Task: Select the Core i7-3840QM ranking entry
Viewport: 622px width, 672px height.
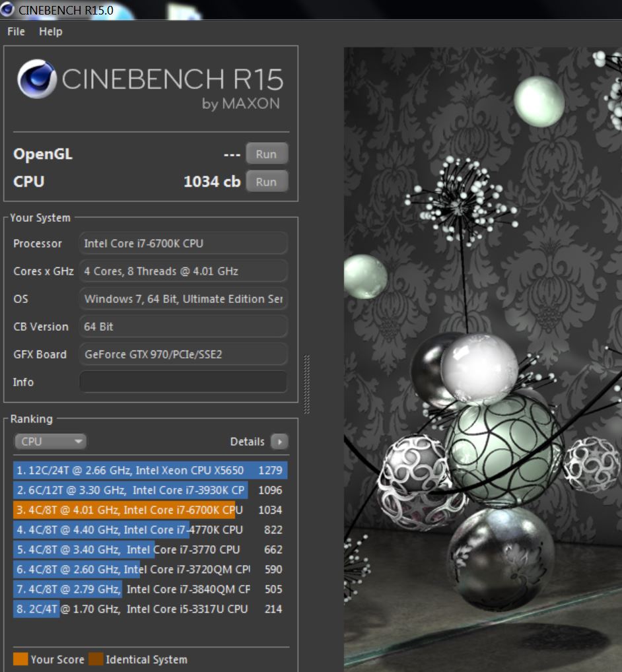Action: coord(151,589)
